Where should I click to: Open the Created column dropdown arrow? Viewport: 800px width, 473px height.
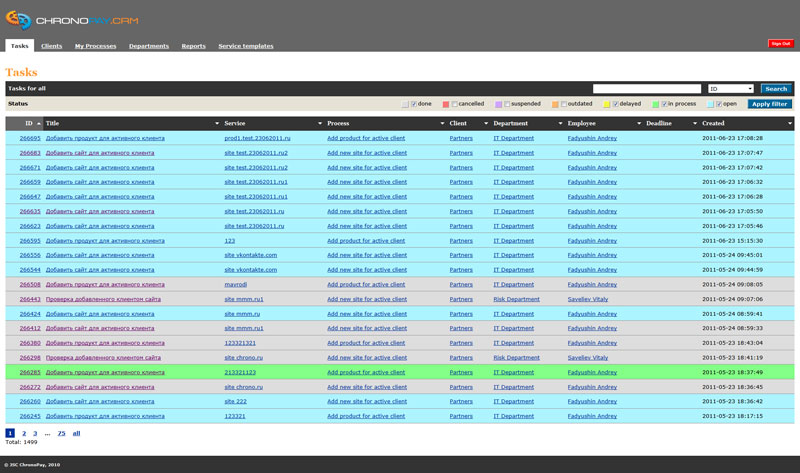pyautogui.click(x=790, y=123)
